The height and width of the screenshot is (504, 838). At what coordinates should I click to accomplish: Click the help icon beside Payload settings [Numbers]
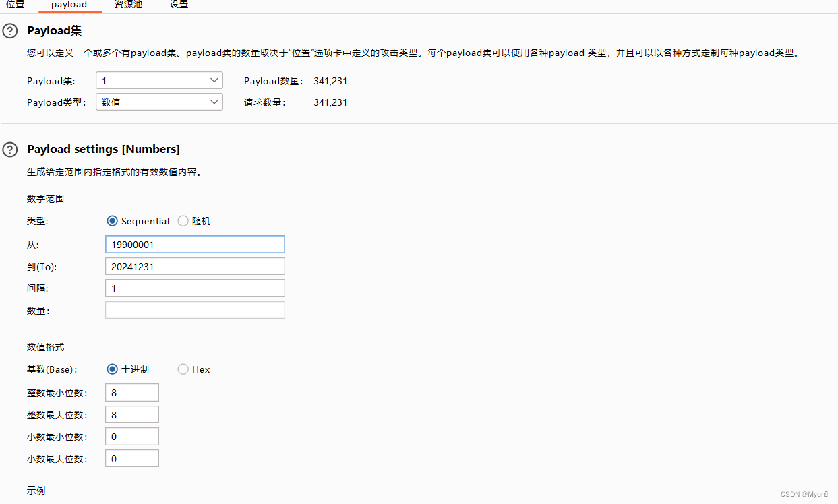pos(9,150)
